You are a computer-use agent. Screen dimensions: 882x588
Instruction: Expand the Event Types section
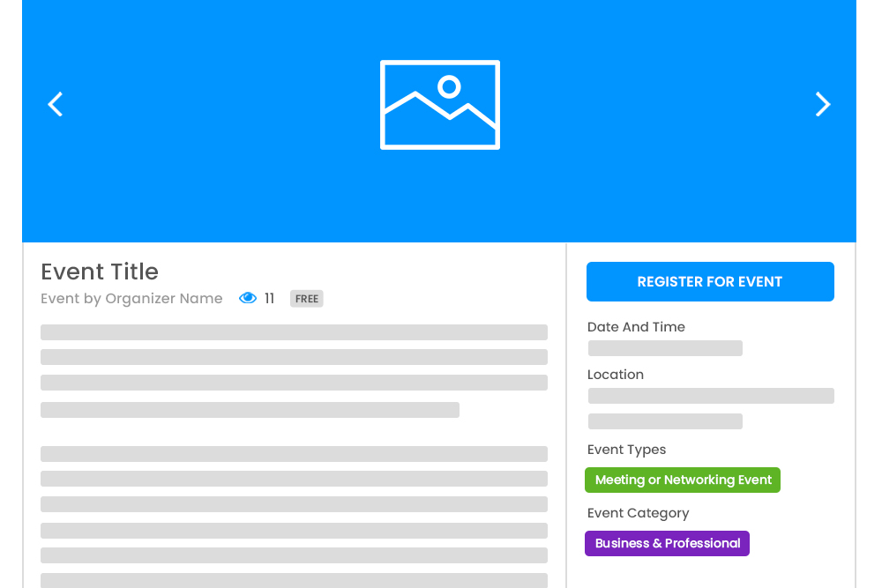click(626, 450)
